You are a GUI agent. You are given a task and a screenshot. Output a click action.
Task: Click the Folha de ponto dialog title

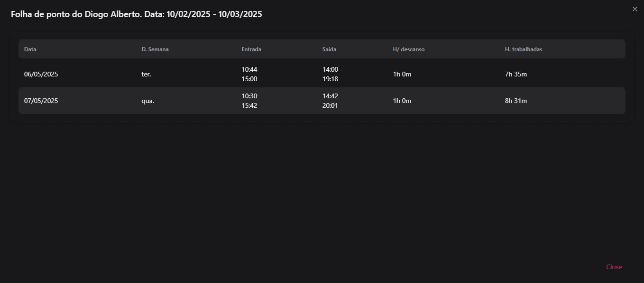point(137,14)
